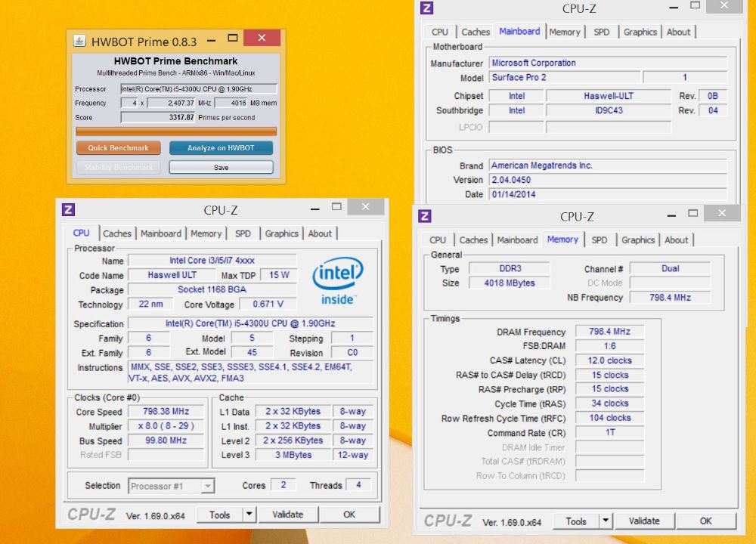Minimize the CPU-Z Memory window
Image resolution: width=756 pixels, height=544 pixels.
coord(671,216)
